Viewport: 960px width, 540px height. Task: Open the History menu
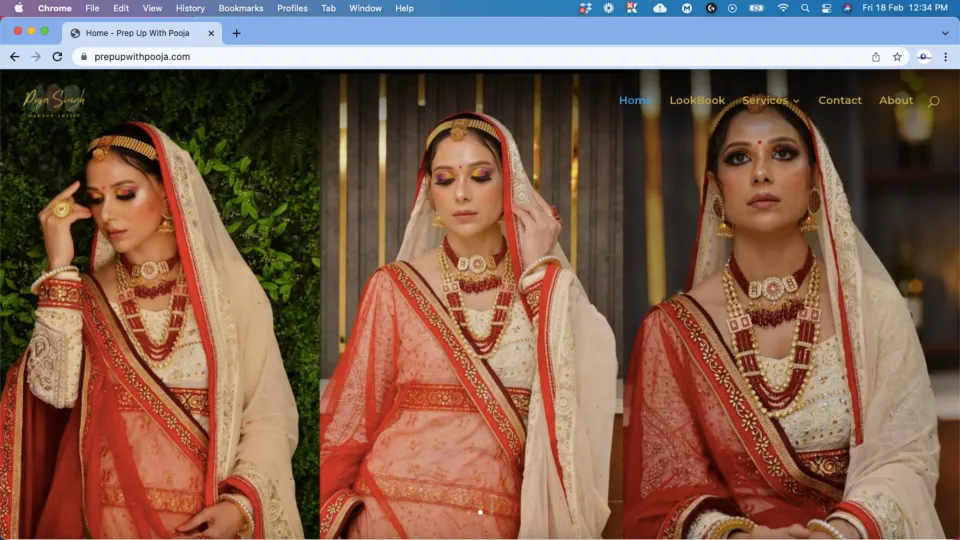[190, 8]
